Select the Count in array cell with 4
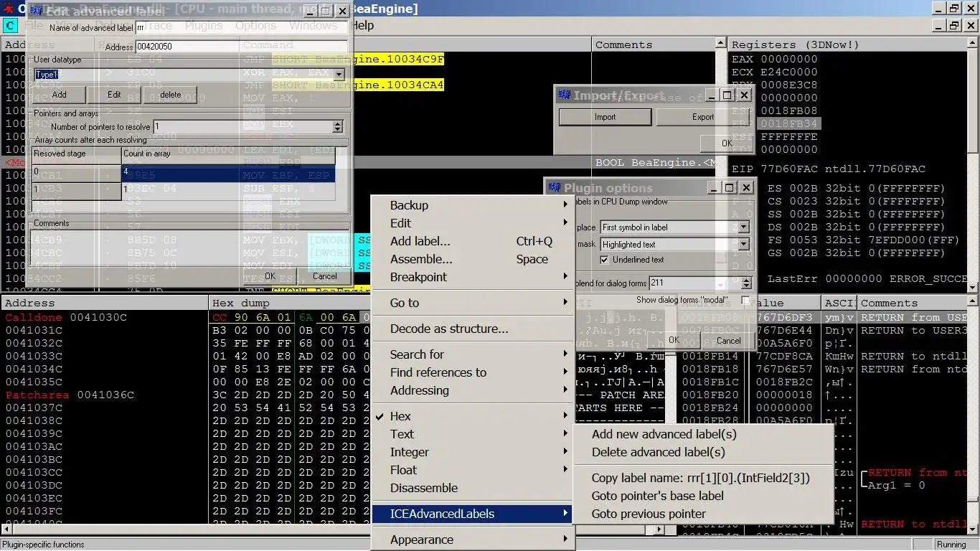Image resolution: width=980 pixels, height=551 pixels. point(228,173)
